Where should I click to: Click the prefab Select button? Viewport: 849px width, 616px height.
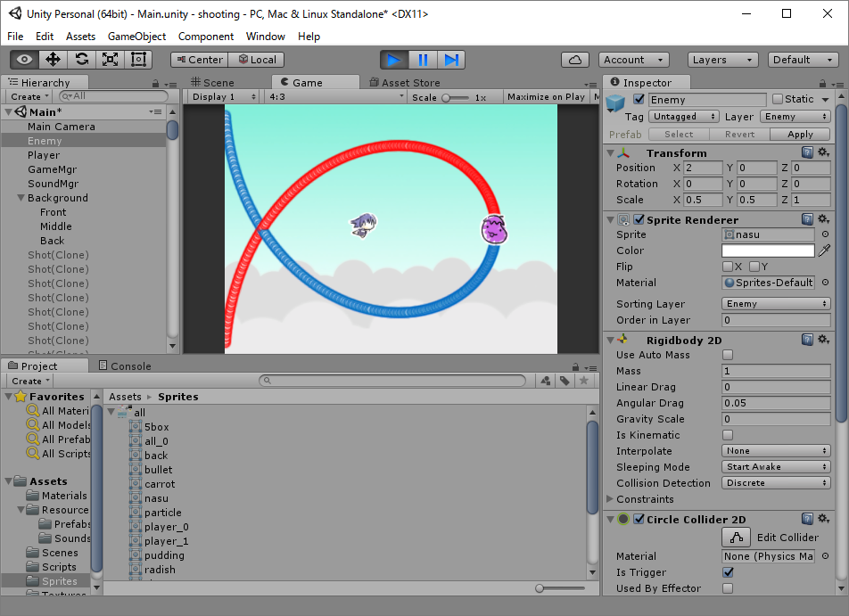click(x=679, y=135)
